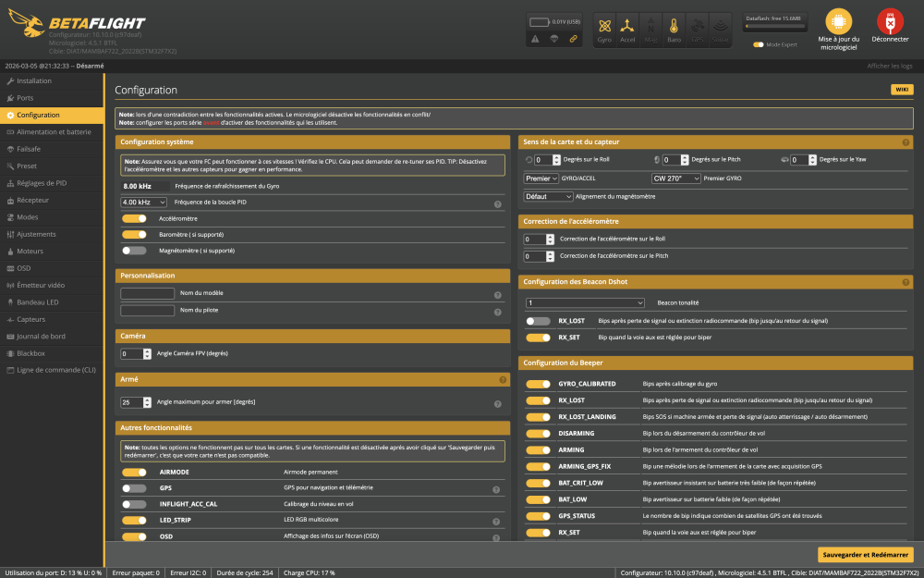924x578 pixels.
Task: Open help for Configuration des Beacon Dshot
Action: pyautogui.click(x=906, y=281)
